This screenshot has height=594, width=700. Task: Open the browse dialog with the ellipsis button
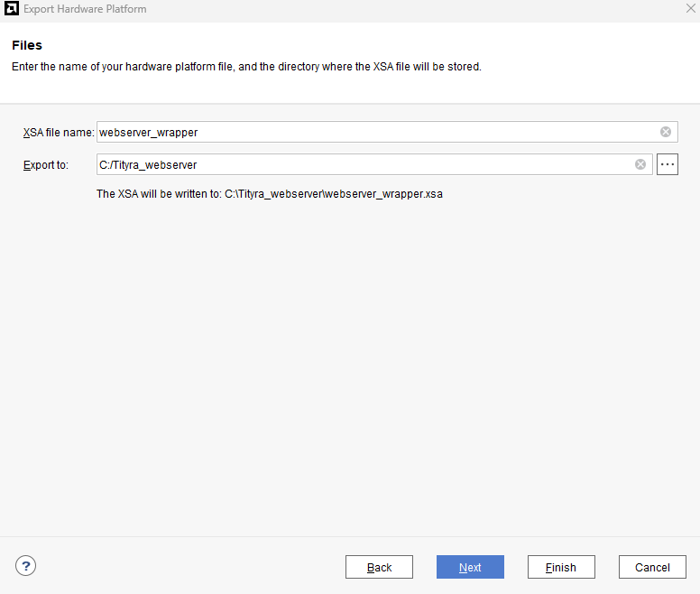(x=668, y=164)
